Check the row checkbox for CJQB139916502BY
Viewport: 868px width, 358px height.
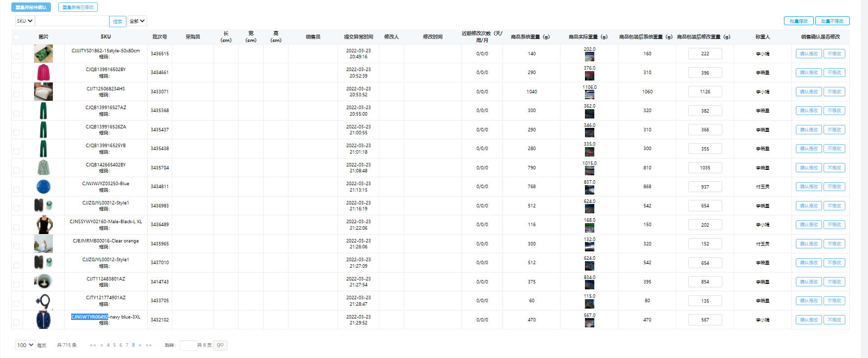(x=17, y=76)
